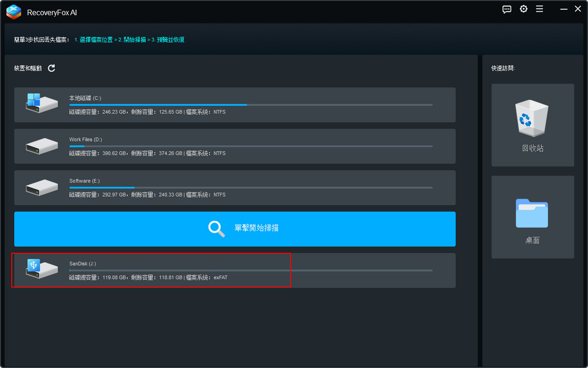Open the feedback chat bubble icon
Image resolution: width=588 pixels, height=368 pixels.
tap(507, 9)
